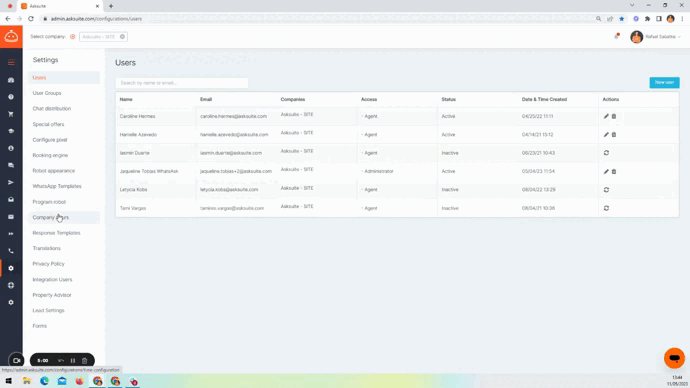Open WhatsApp Templates settings
Image resolution: width=690 pixels, height=388 pixels.
57,186
